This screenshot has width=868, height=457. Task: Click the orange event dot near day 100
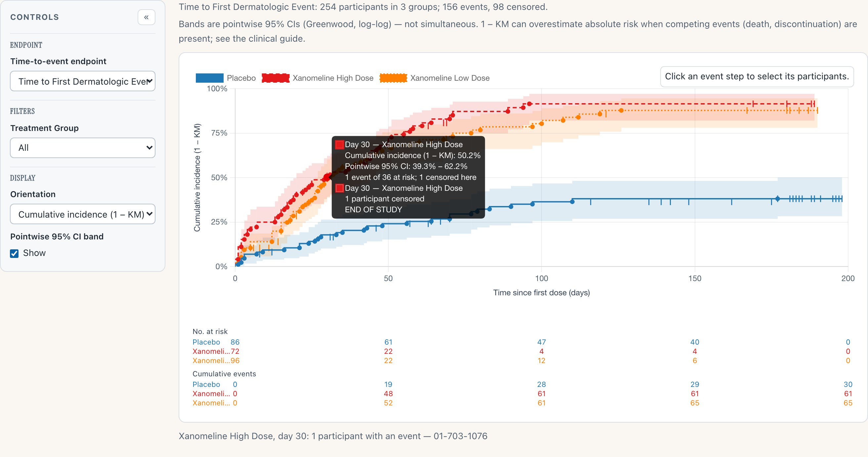tap(542, 124)
